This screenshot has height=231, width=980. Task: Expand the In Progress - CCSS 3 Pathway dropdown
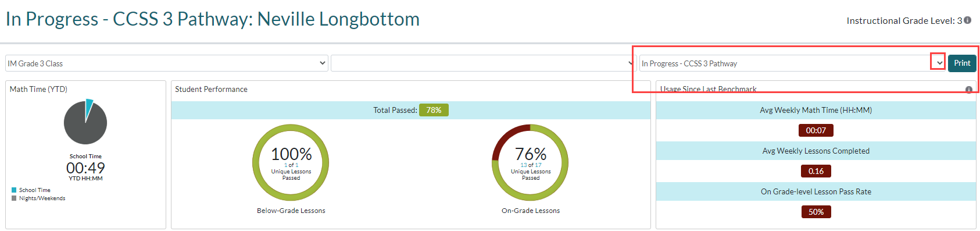point(938,63)
